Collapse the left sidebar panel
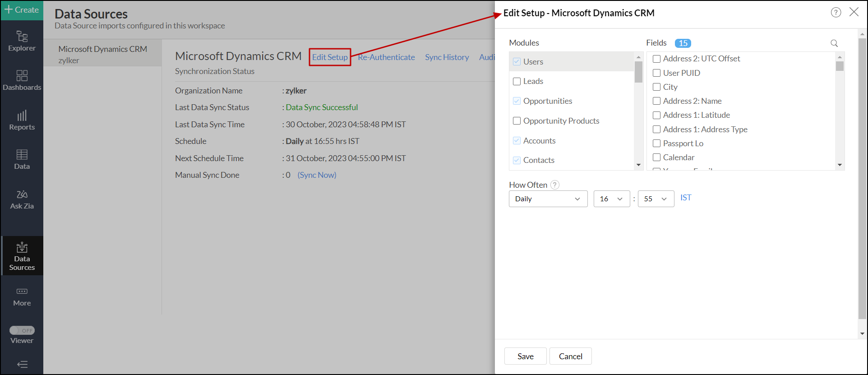Image resolution: width=868 pixels, height=375 pixels. pos(22,364)
